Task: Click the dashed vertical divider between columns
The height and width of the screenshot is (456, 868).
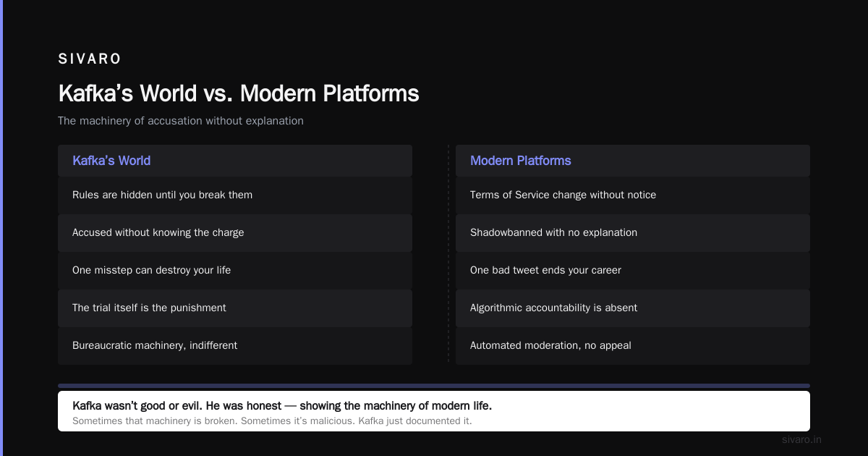Action: pos(448,253)
